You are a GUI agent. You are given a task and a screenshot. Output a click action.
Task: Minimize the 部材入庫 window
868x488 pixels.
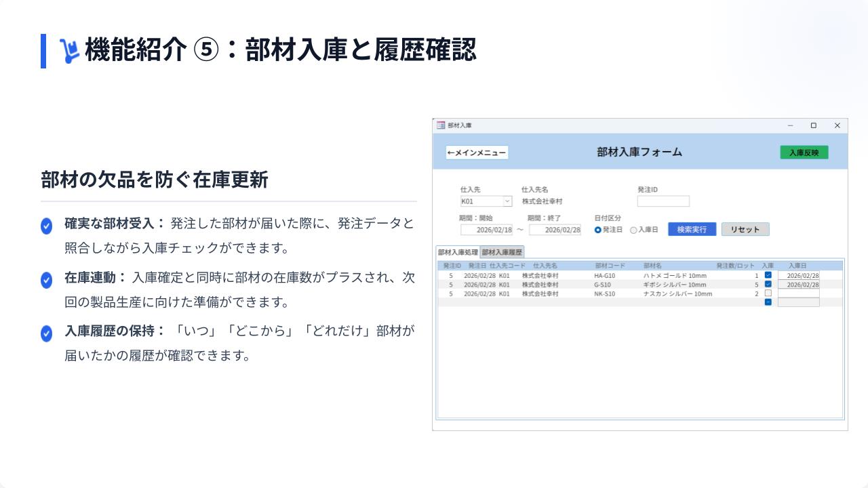[790, 125]
